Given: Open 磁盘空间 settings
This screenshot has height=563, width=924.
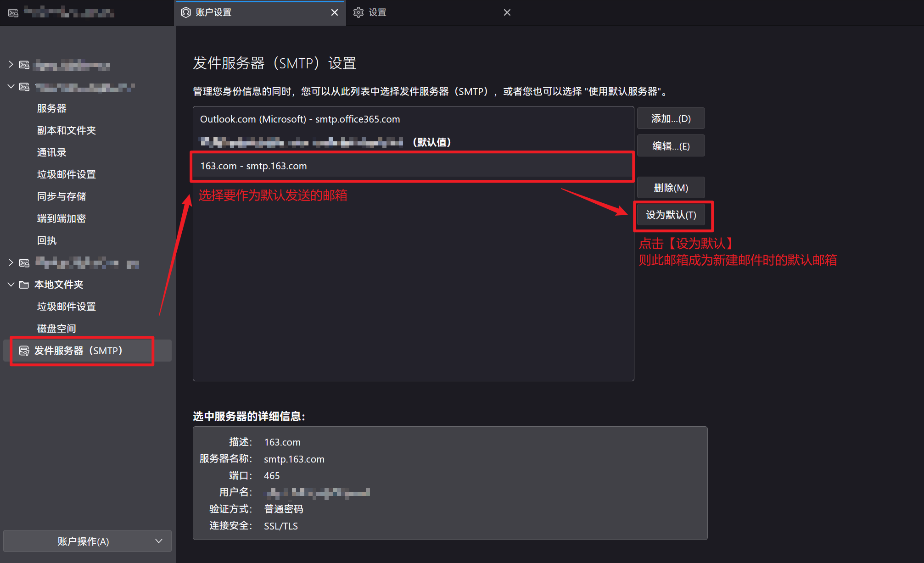Looking at the screenshot, I should point(56,329).
